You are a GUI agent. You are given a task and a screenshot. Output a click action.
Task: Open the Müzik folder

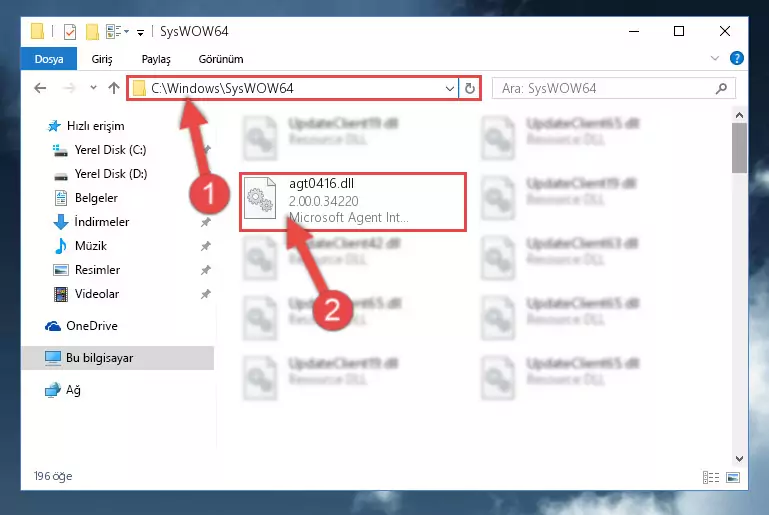pyautogui.click(x=91, y=246)
